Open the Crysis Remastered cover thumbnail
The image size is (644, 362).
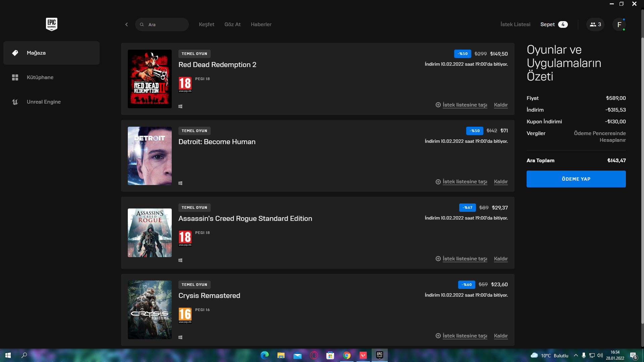(x=150, y=310)
